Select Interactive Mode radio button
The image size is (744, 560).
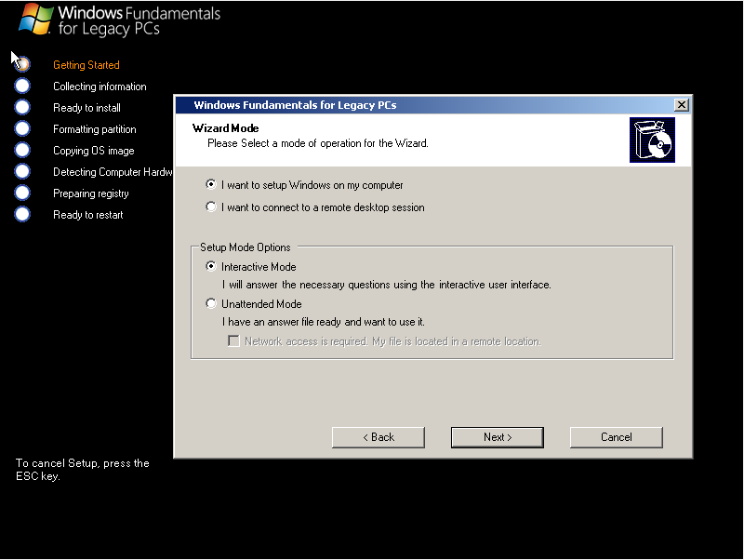211,266
